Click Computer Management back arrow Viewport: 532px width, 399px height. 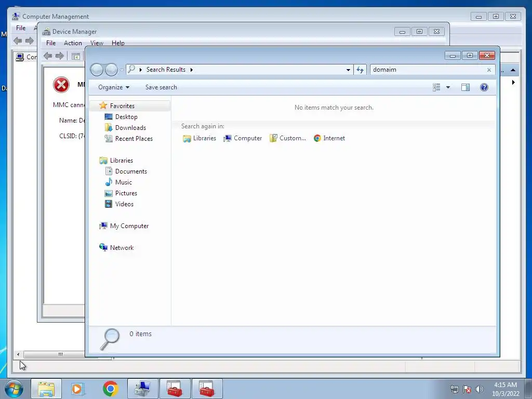[x=18, y=41]
